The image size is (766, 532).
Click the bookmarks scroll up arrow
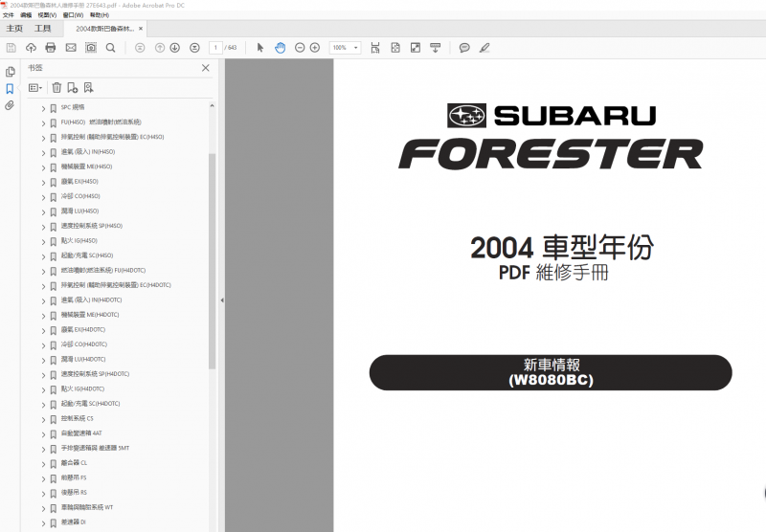click(x=212, y=106)
